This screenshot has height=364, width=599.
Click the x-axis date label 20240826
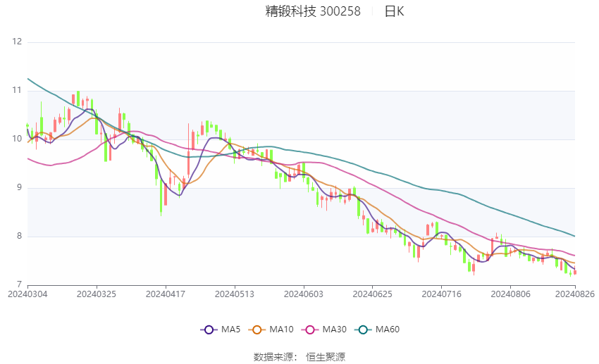(x=575, y=294)
